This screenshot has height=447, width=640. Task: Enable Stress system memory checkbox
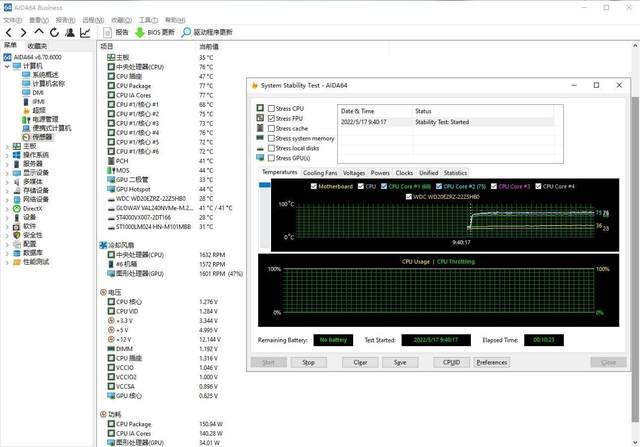coord(271,138)
